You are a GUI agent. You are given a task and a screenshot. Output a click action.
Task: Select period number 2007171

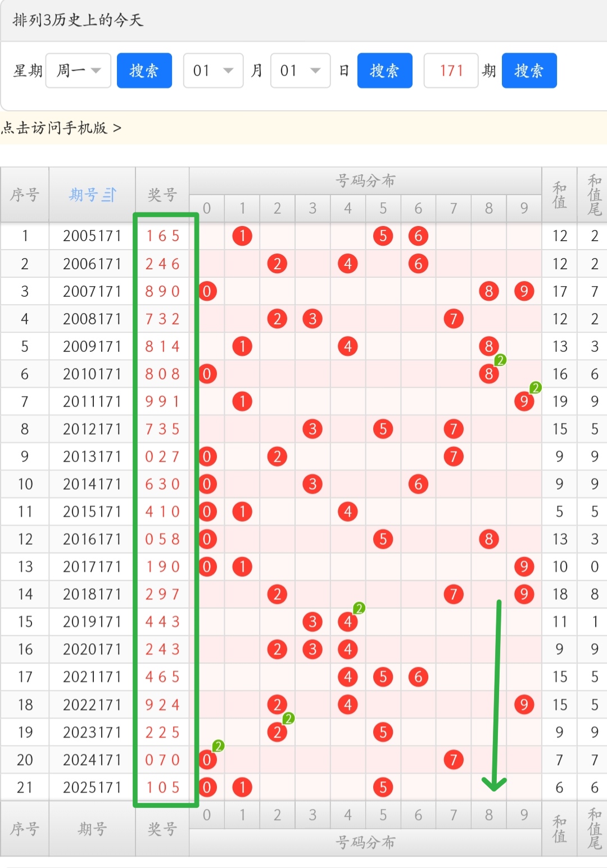92,291
